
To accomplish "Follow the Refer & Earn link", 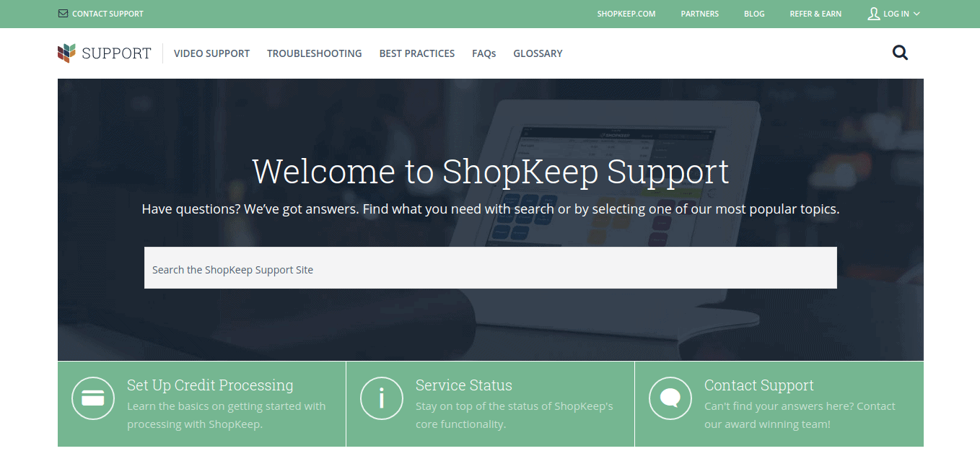I will pyautogui.click(x=815, y=14).
